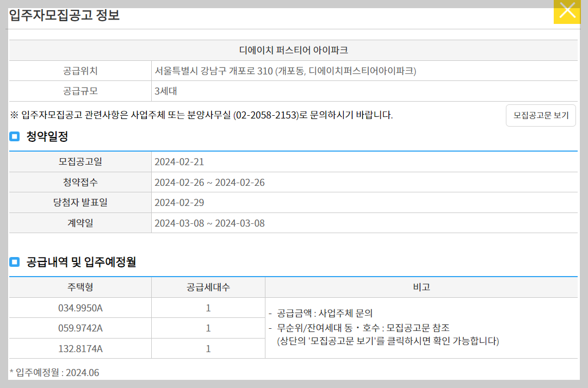588x388 pixels.
Task: Select housing type 034.9950A
Action: [x=81, y=308]
